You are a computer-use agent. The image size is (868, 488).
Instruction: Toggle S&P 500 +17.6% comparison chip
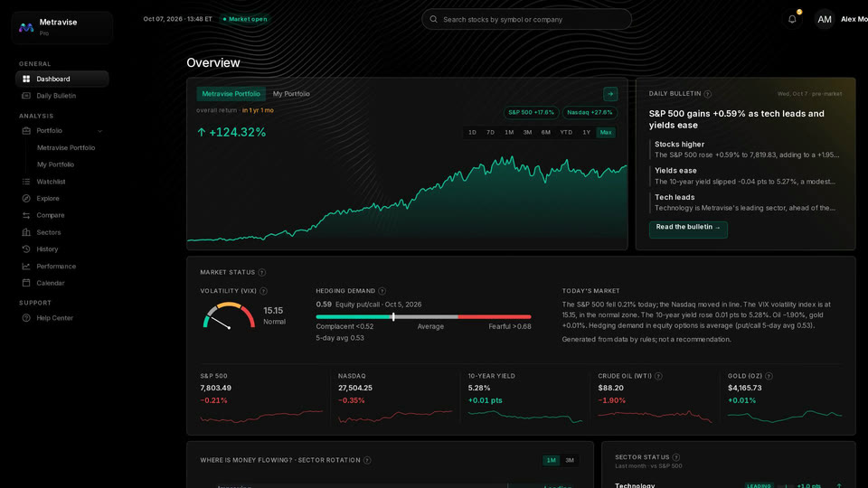[531, 112]
